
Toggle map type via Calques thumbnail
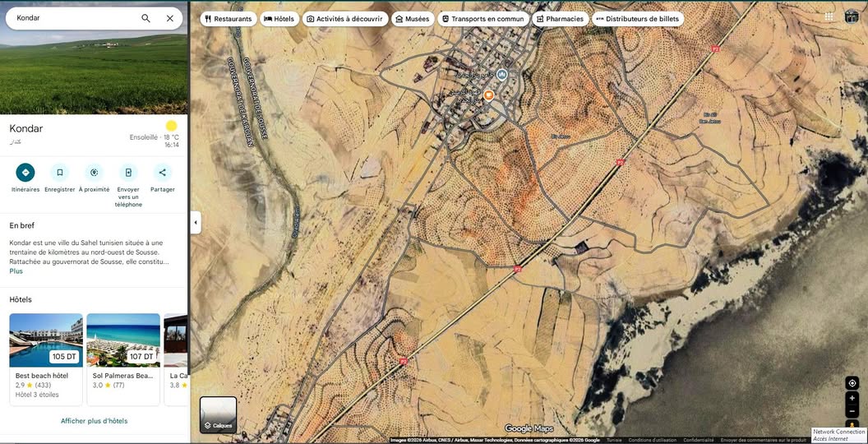[x=218, y=414]
